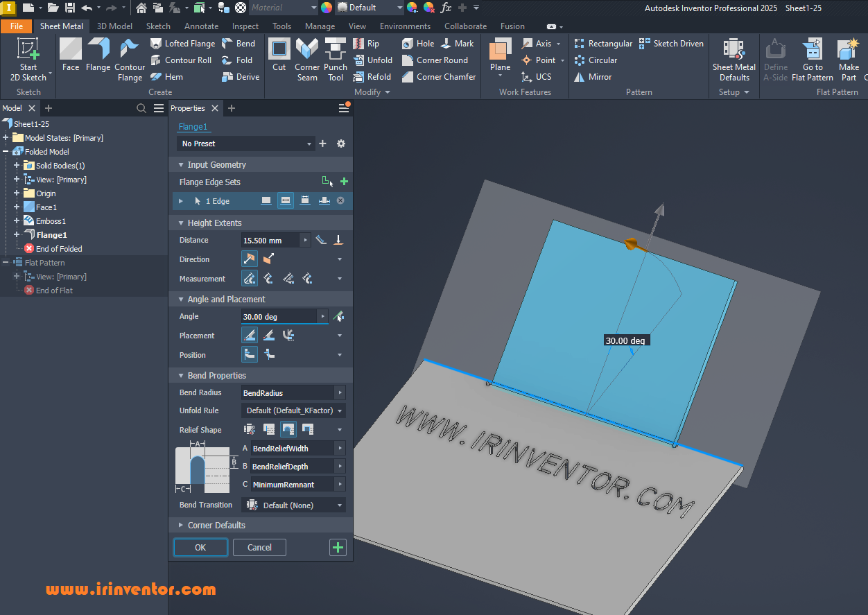Apply and create new flange with plus button
Image resolution: width=868 pixels, height=615 pixels.
338,547
